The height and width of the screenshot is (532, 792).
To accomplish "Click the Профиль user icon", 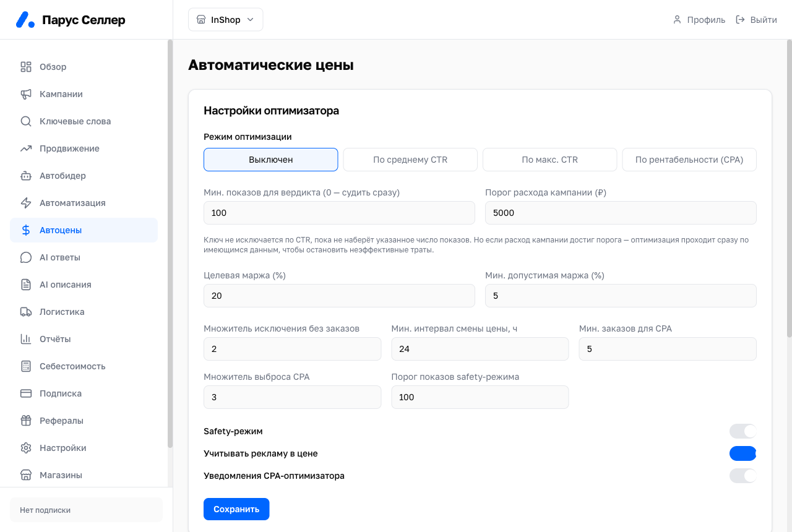I will pos(677,20).
